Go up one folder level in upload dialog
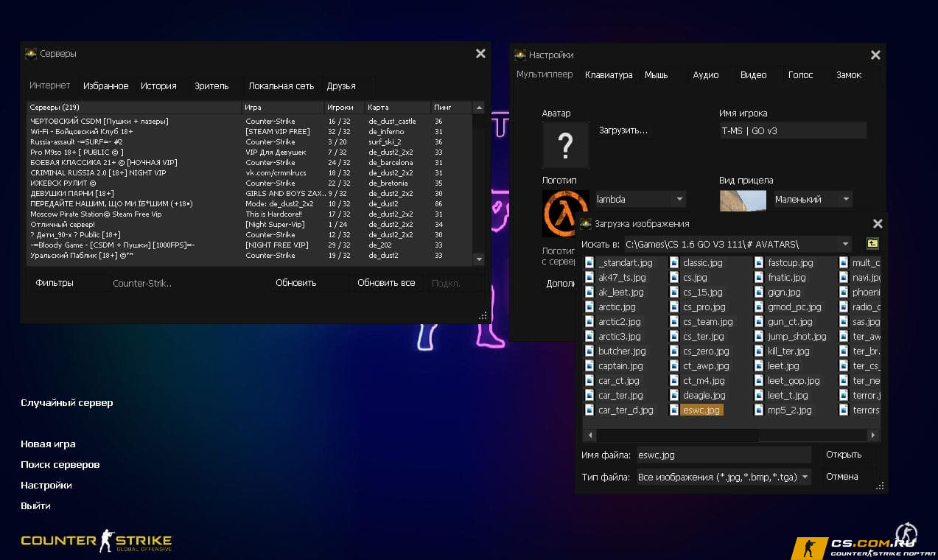Image resolution: width=938 pixels, height=560 pixels. (872, 244)
